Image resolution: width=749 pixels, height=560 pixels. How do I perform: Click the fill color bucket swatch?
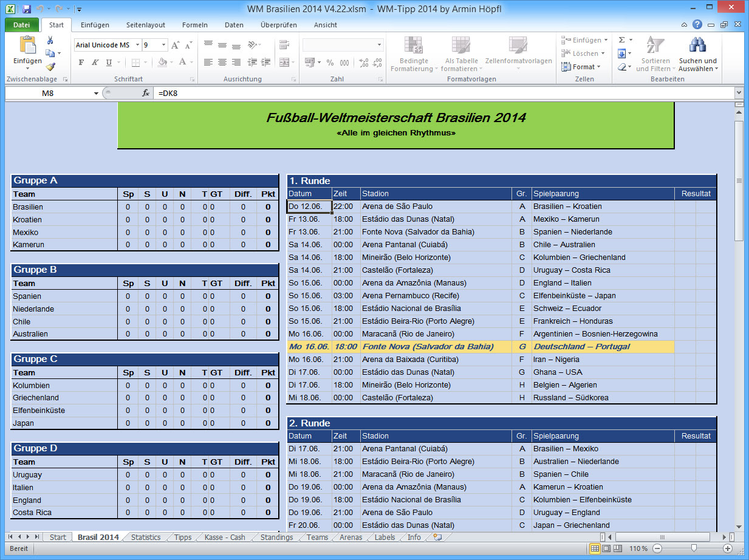pyautogui.click(x=162, y=62)
